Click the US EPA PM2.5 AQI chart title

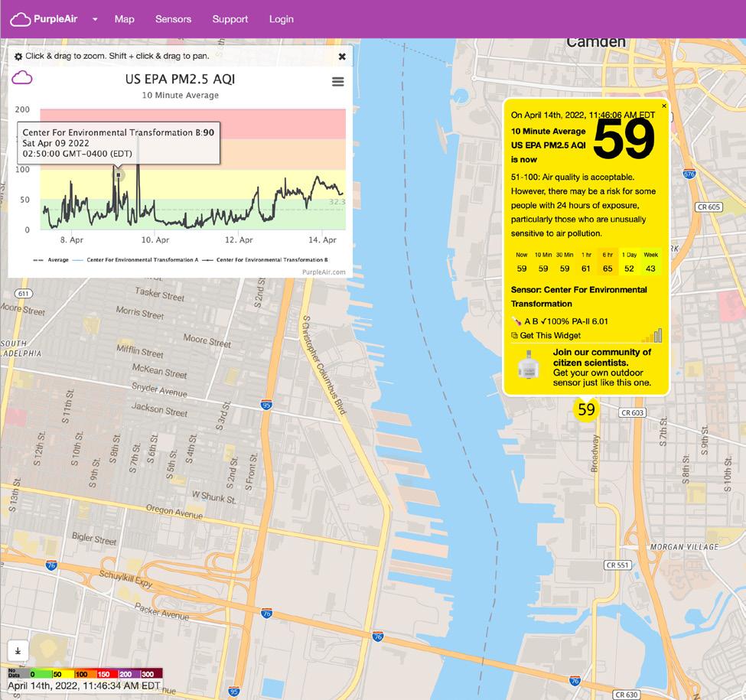point(181,79)
